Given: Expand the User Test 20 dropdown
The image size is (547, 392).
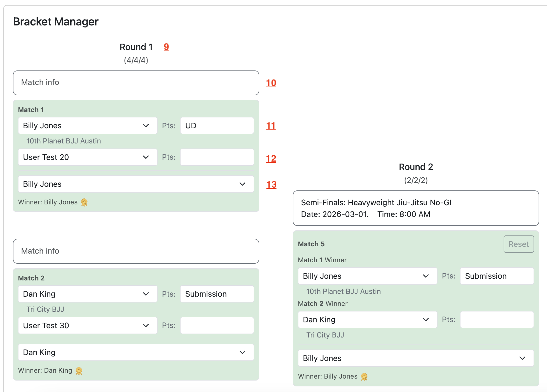Looking at the screenshot, I should point(88,157).
